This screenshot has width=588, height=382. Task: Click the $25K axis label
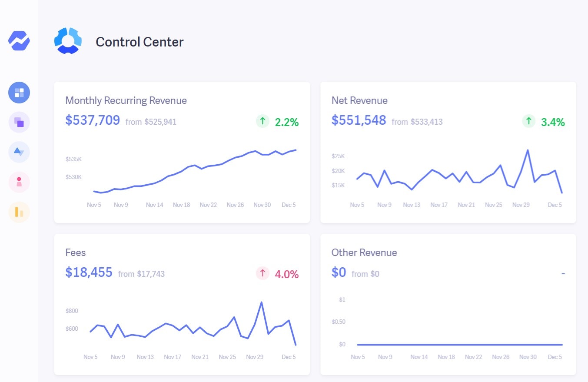[338, 156]
